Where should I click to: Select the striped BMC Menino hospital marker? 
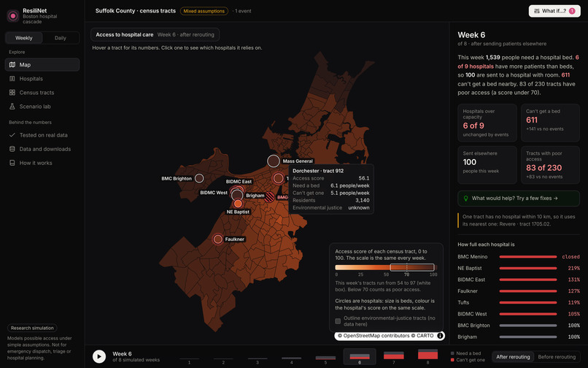click(x=269, y=196)
